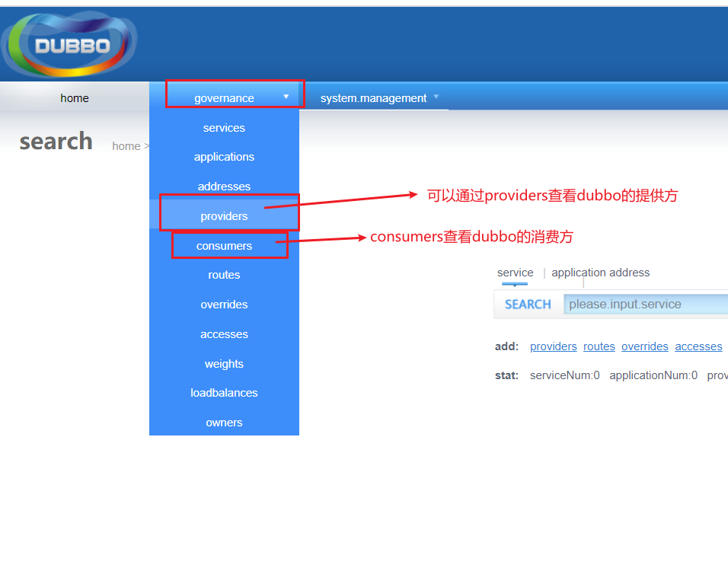
Task: Select owners in governance menu
Action: point(224,423)
